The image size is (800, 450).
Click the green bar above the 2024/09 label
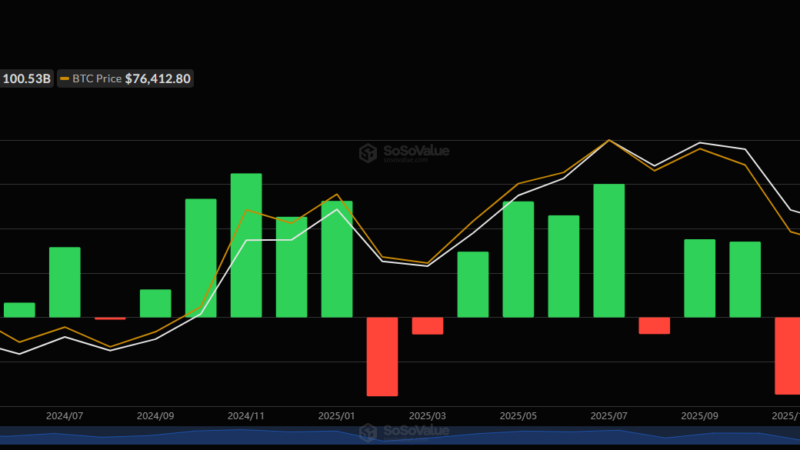(x=156, y=304)
